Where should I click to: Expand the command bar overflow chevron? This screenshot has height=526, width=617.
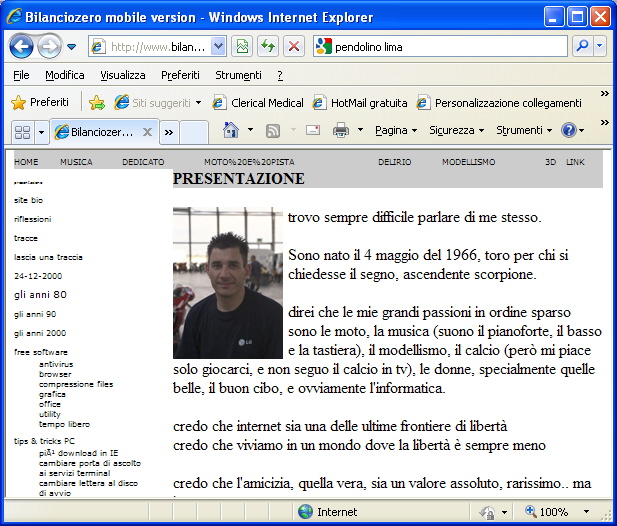point(605,123)
